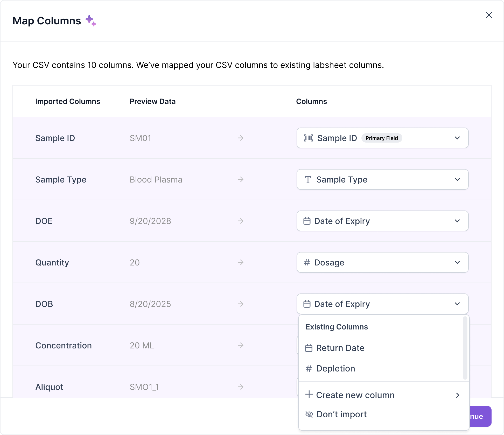504x435 pixels.
Task: Open the Dosage dropdown for Quantity
Action: tap(457, 262)
